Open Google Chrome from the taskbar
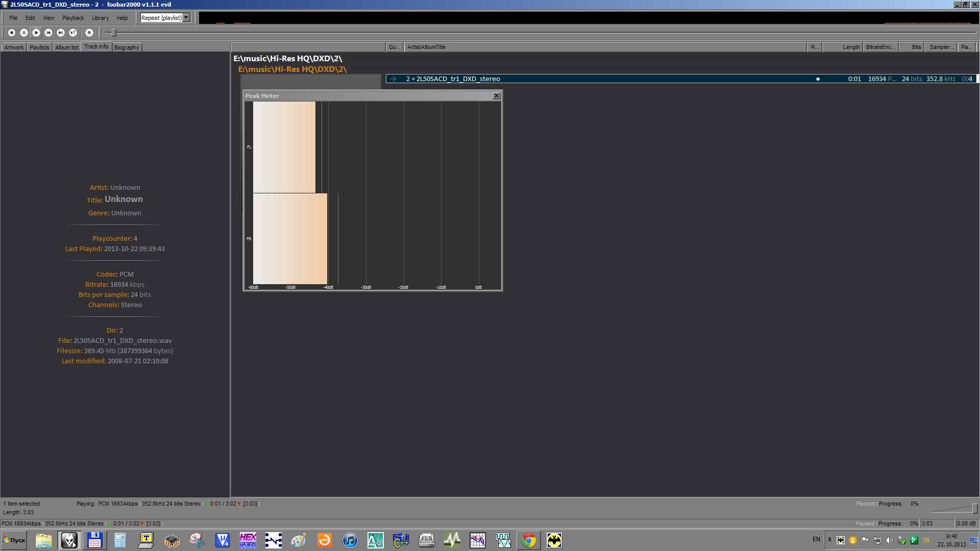 pyautogui.click(x=528, y=540)
